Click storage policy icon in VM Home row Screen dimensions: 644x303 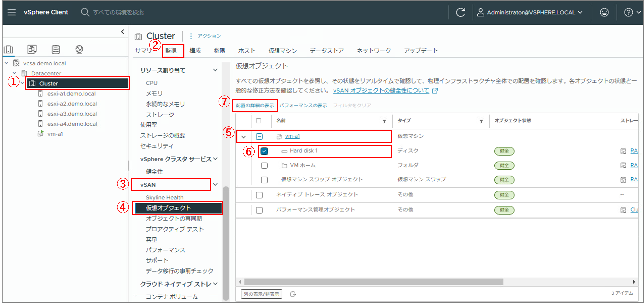[623, 165]
